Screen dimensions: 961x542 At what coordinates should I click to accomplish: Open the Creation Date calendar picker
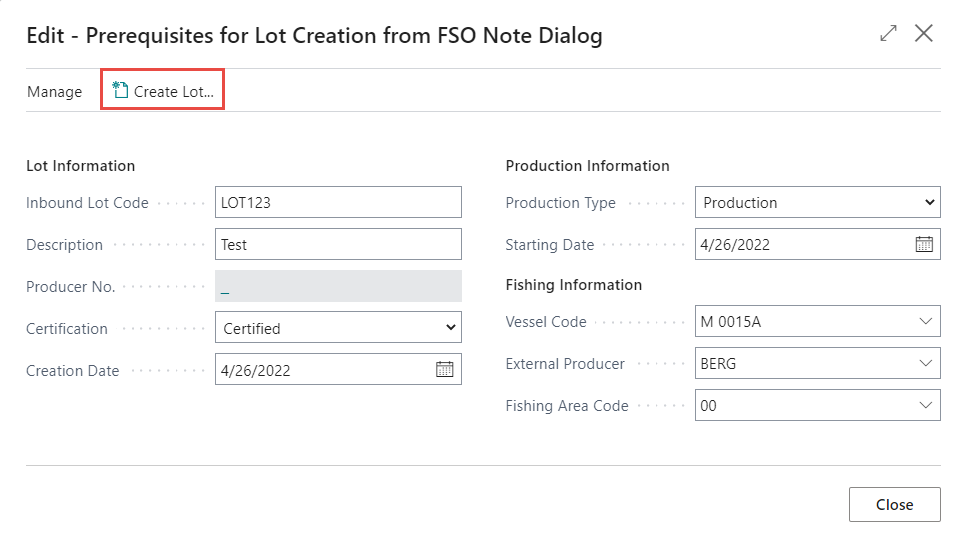(x=445, y=370)
